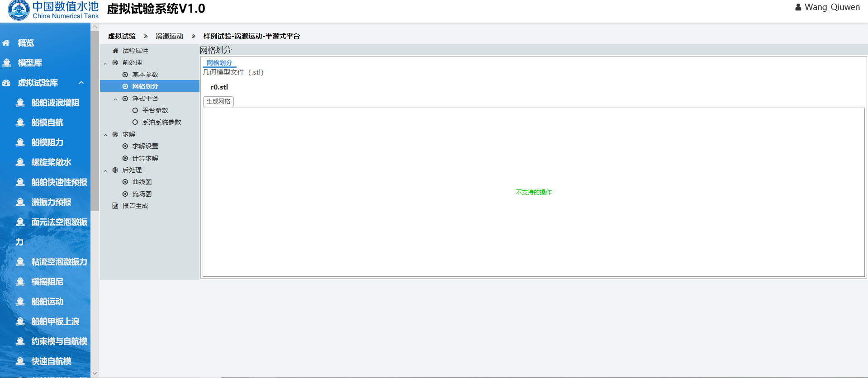Click the user icon beside Wang_Qiuwen
The height and width of the screenshot is (378, 868).
798,7
